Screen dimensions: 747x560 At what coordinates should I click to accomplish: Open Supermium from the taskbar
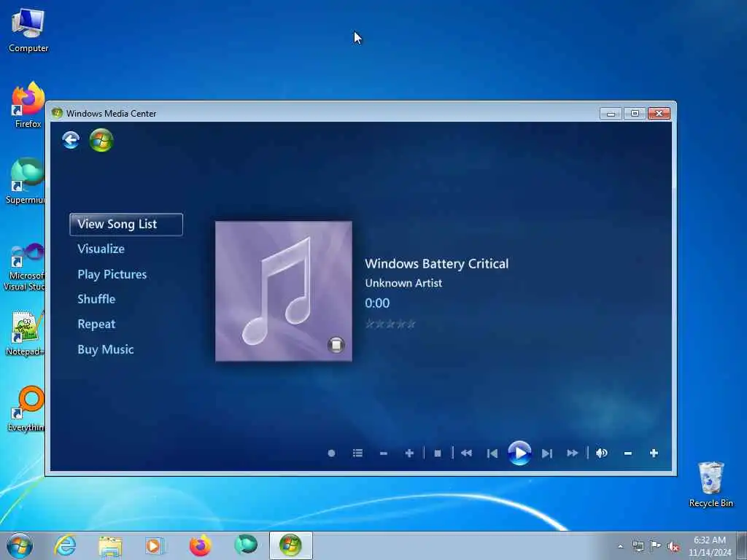click(x=246, y=545)
